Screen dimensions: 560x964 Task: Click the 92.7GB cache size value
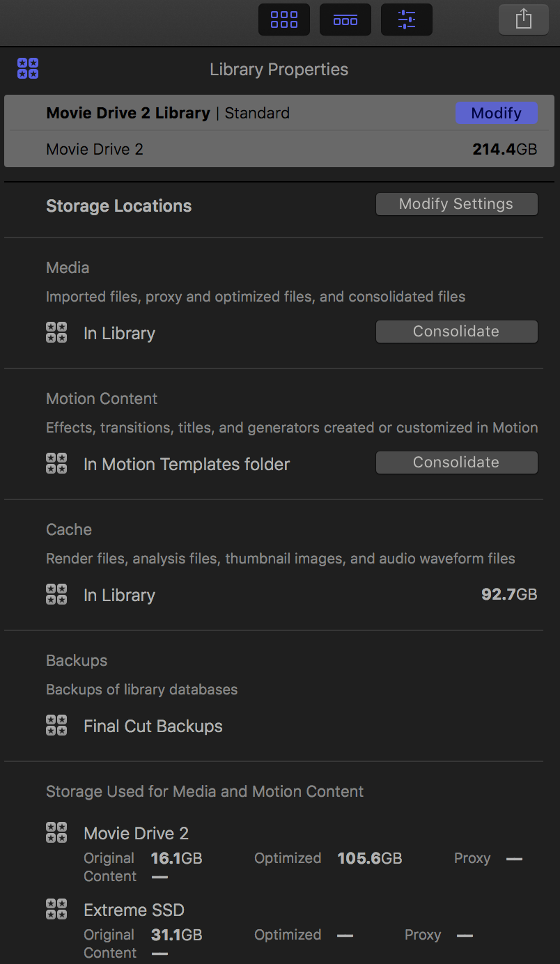click(x=509, y=595)
